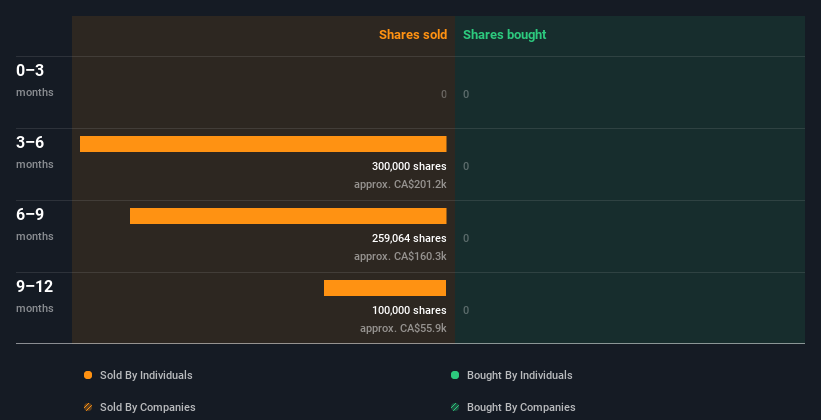Select the 6–9 months orange bar
The height and width of the screenshot is (420, 821).
(288, 216)
